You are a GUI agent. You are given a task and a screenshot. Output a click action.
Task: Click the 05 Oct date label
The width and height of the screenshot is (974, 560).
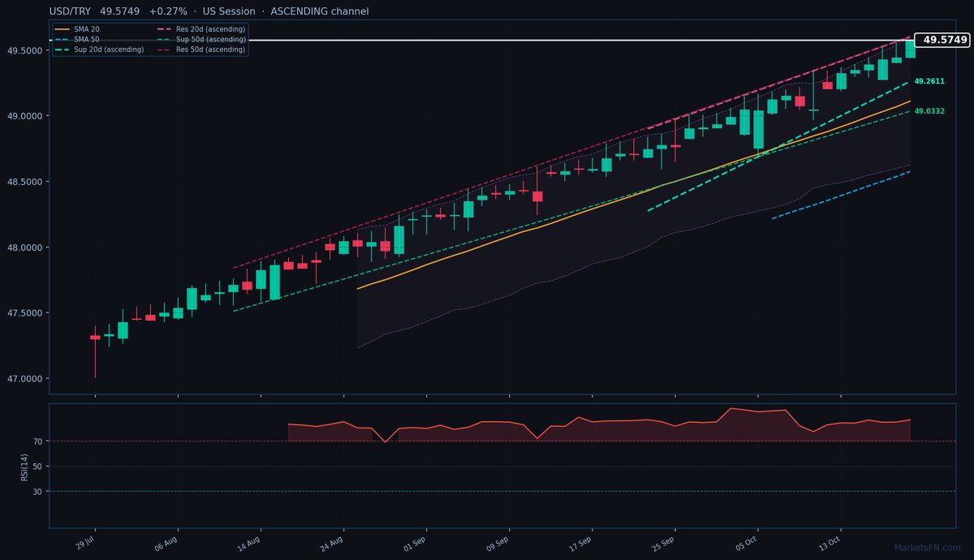point(747,542)
